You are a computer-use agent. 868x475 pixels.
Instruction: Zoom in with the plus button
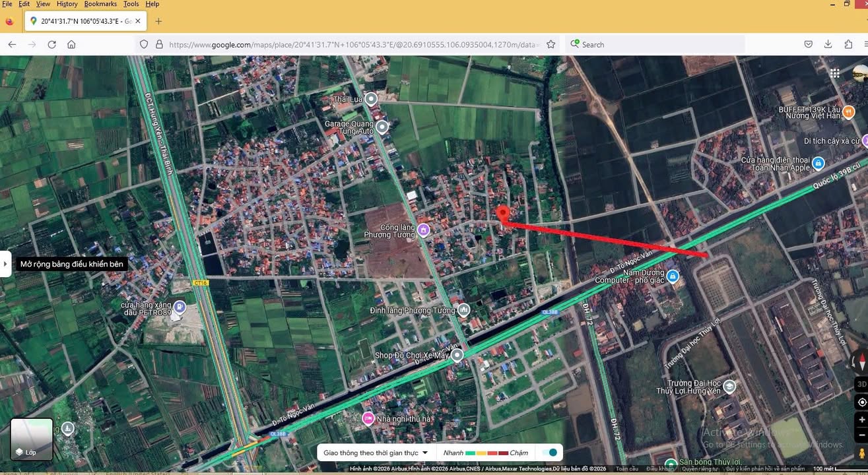[861, 418]
